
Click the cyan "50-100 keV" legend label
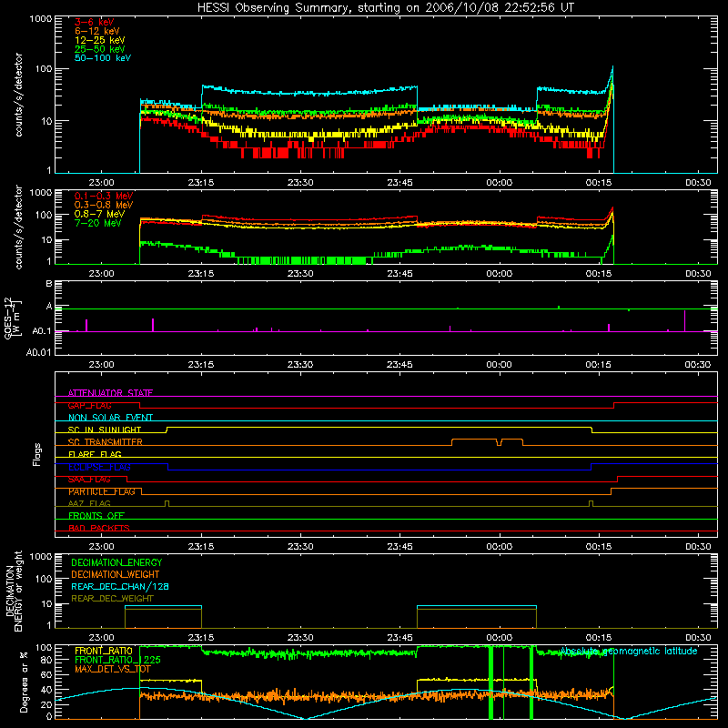click(x=103, y=58)
